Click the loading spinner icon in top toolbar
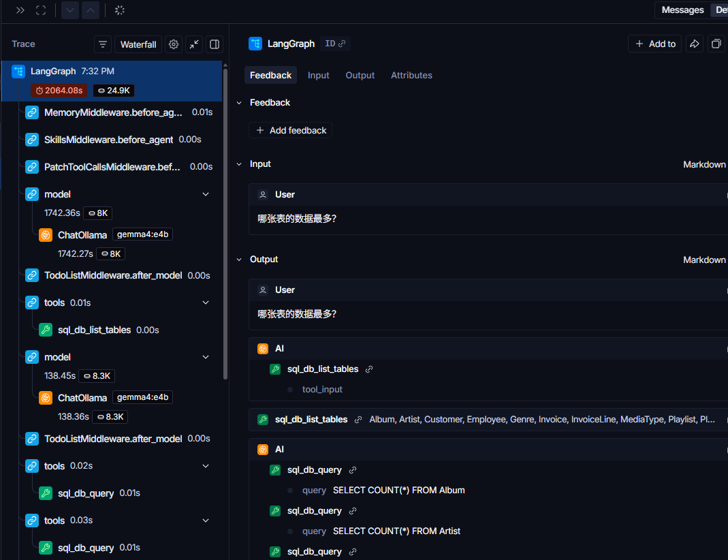Screen dimensions: 728x560 [x=120, y=10]
